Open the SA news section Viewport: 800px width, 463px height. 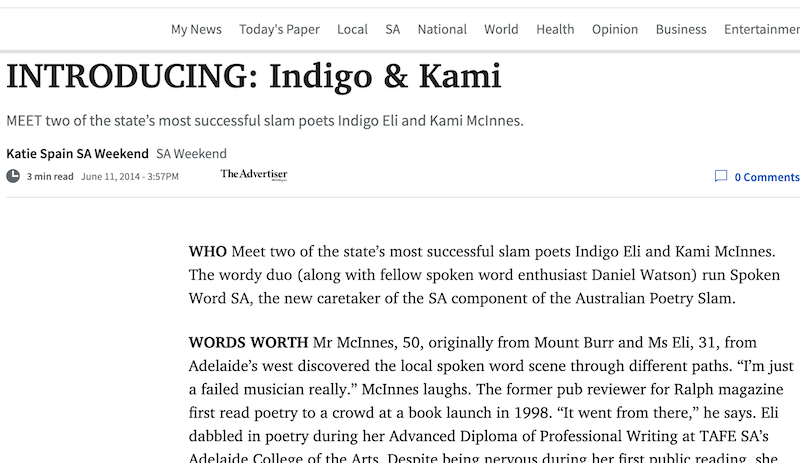tap(393, 29)
